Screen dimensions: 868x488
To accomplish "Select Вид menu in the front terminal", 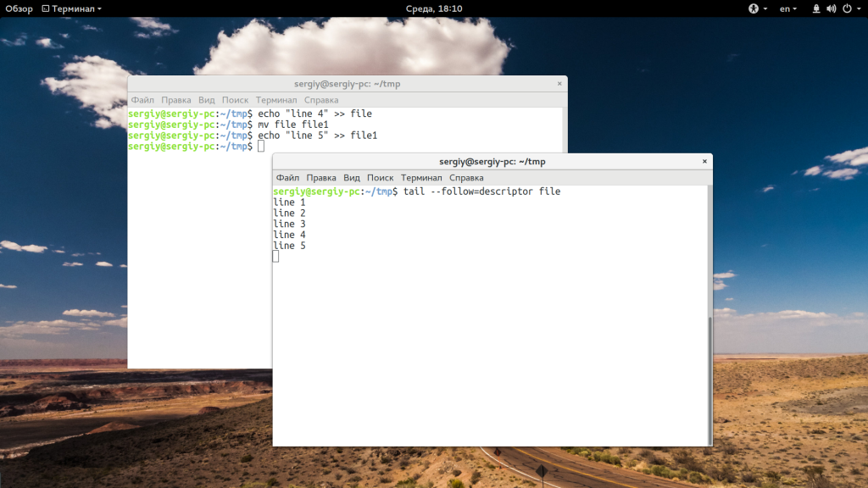I will click(352, 178).
